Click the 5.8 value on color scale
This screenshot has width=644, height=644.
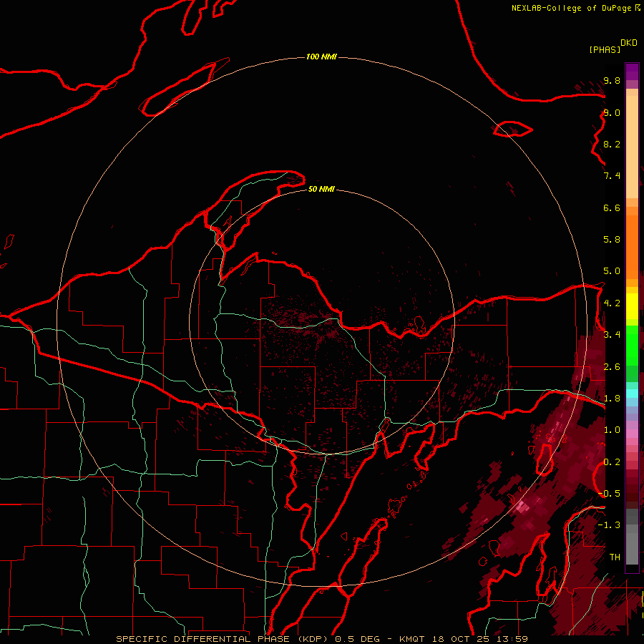tap(612, 240)
